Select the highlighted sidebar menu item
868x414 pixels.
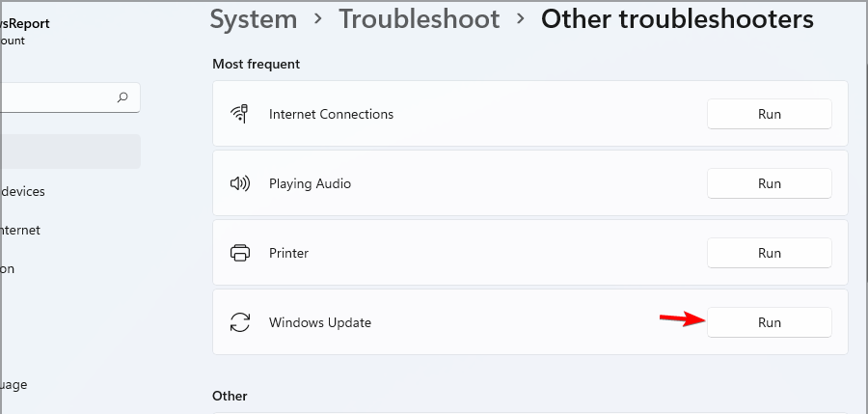pyautogui.click(x=69, y=152)
